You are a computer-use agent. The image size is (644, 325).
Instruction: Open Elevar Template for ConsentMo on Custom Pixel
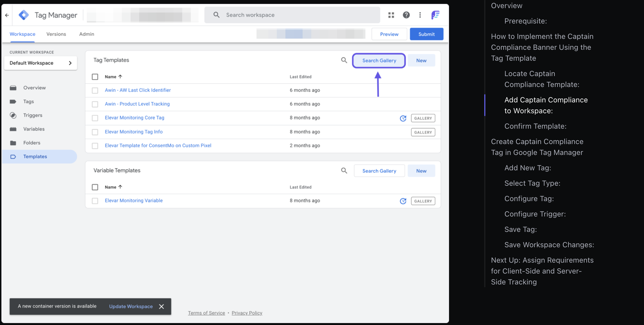(x=158, y=145)
